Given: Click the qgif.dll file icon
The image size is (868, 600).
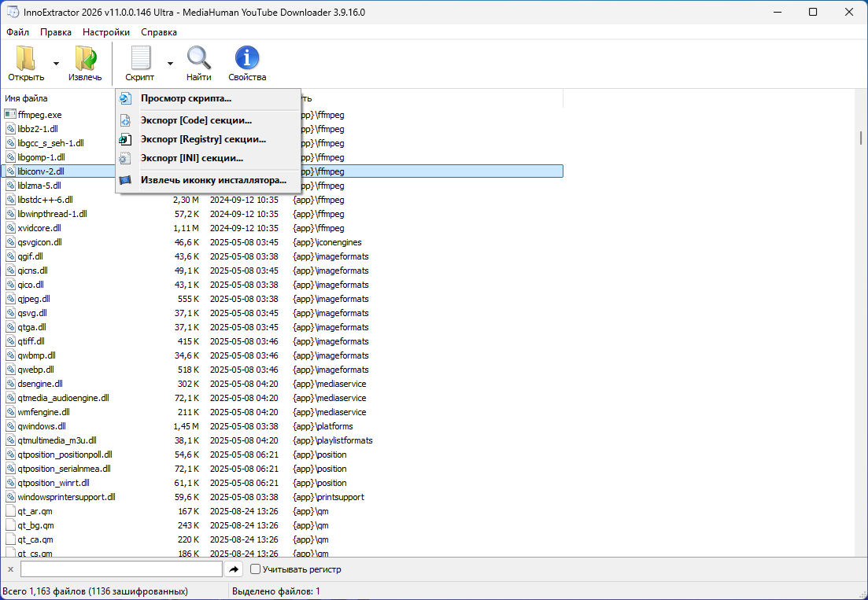Looking at the screenshot, I should (x=10, y=256).
